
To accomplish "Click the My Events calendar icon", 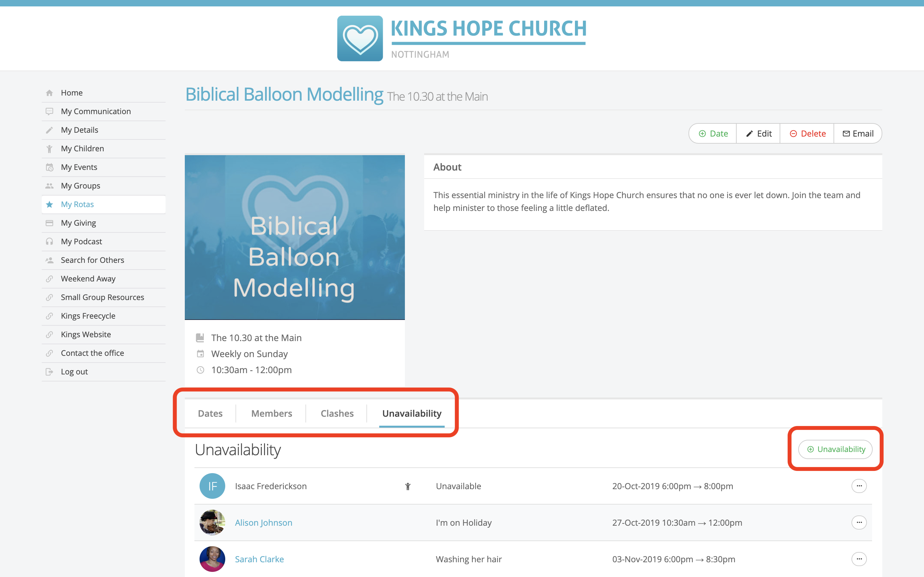I will point(49,167).
